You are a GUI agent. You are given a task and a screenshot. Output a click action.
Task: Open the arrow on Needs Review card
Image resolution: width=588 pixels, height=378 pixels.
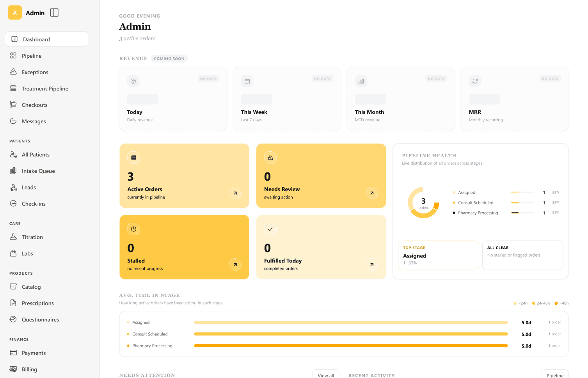point(372,193)
